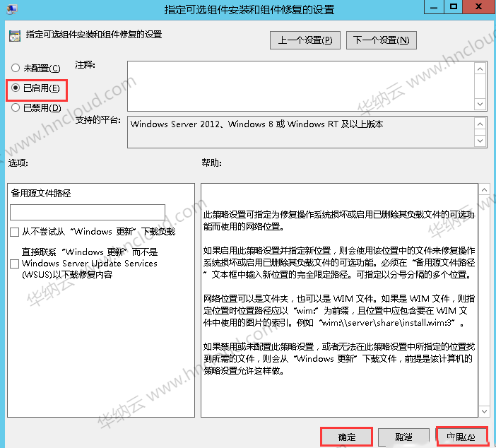Select the 未配置(C) radio button
The height and width of the screenshot is (448, 496).
16,68
